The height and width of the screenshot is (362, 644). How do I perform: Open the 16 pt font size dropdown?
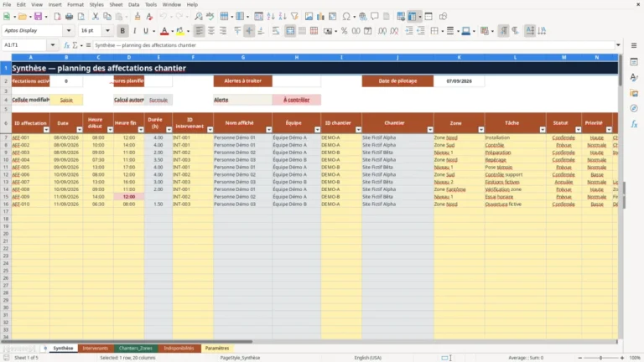point(107,31)
